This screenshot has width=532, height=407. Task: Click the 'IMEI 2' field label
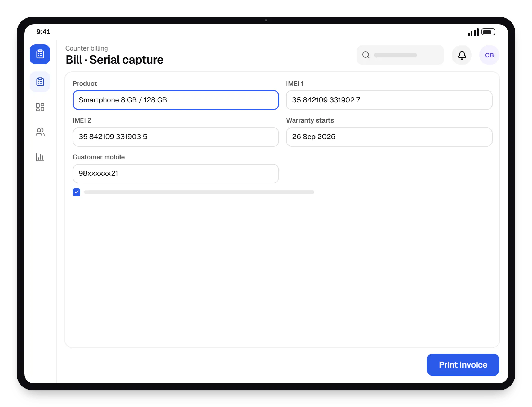pos(82,120)
